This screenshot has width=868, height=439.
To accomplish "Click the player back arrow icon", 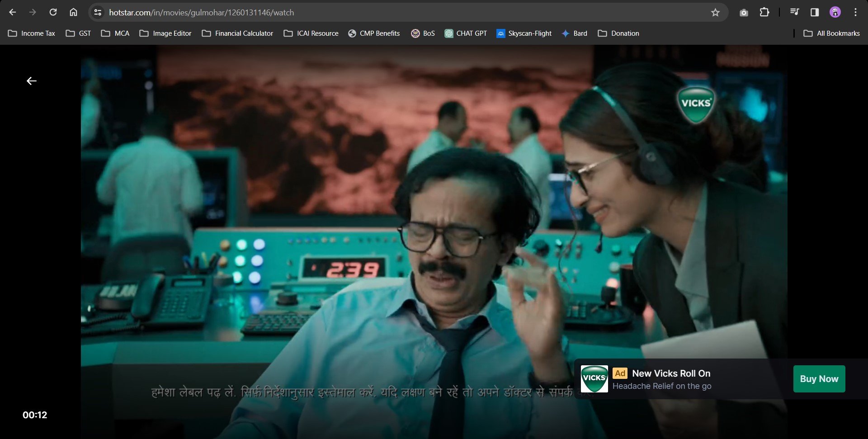I will point(32,81).
